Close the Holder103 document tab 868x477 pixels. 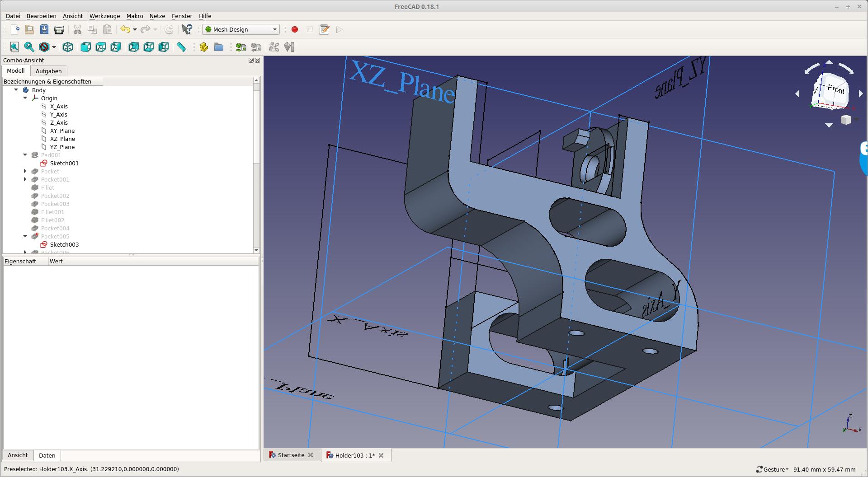(x=381, y=455)
